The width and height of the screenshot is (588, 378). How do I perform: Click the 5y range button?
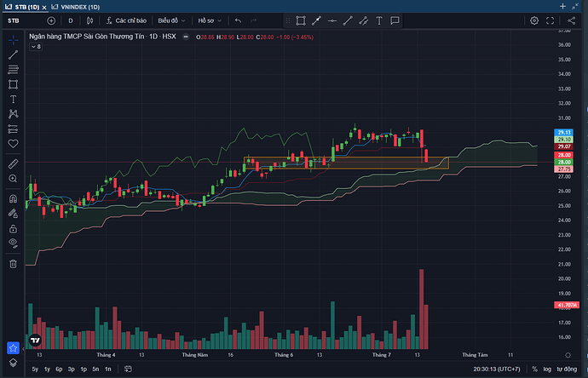(35, 369)
